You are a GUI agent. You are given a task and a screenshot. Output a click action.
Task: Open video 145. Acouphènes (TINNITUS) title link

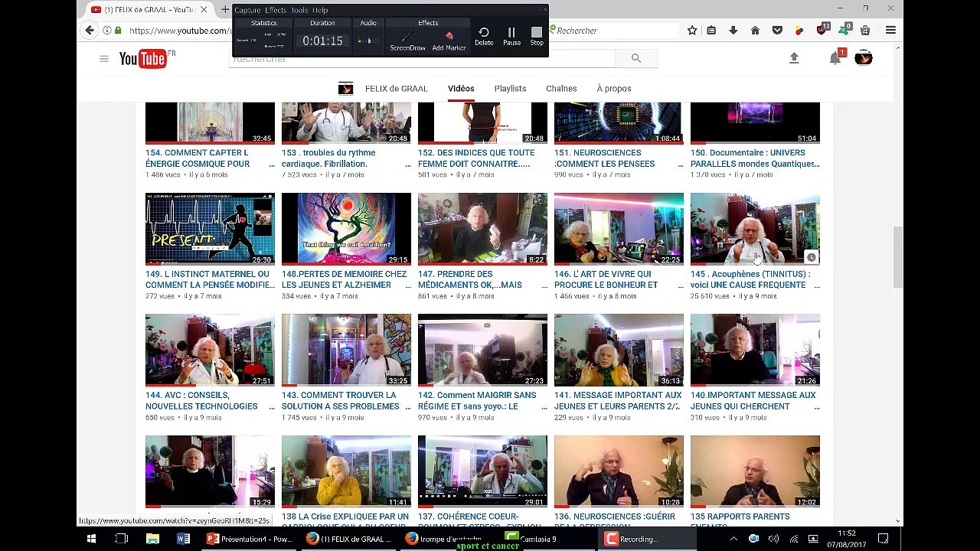pos(750,279)
